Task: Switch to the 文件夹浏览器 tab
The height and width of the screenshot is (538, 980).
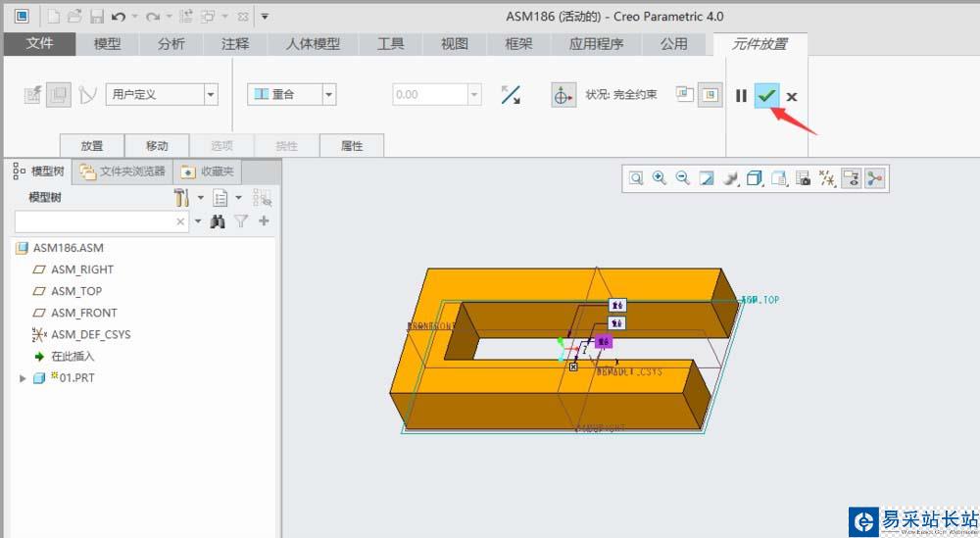Action: (122, 171)
